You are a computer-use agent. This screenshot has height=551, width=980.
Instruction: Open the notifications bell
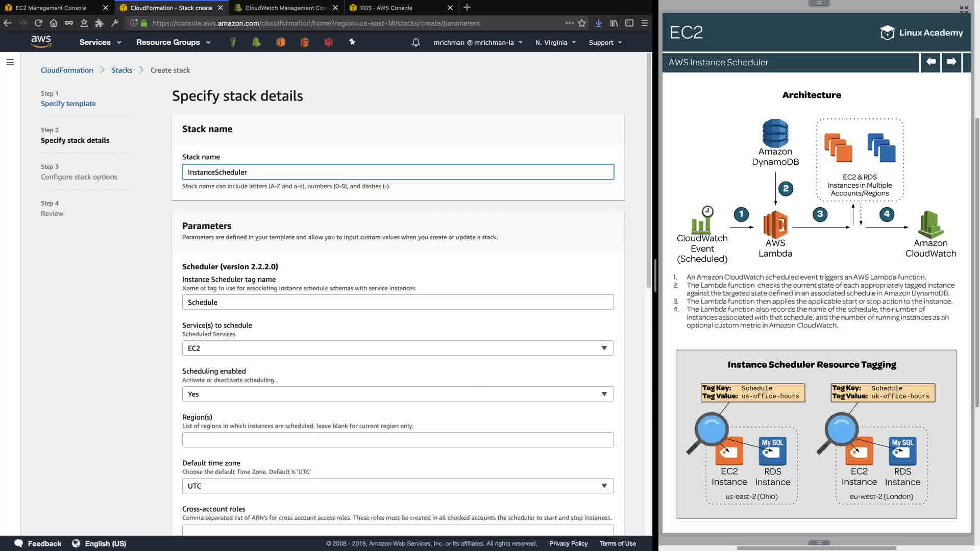click(x=416, y=42)
